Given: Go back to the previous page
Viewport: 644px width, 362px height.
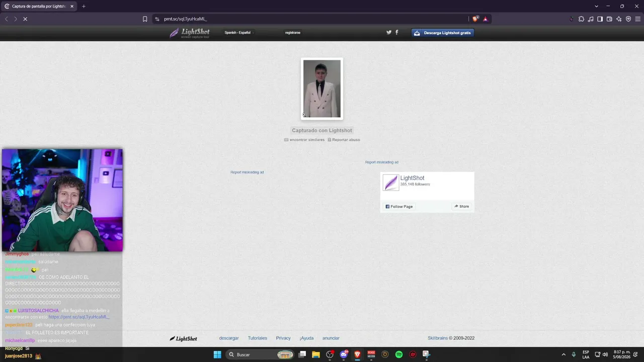Looking at the screenshot, I should pyautogui.click(x=7, y=19).
